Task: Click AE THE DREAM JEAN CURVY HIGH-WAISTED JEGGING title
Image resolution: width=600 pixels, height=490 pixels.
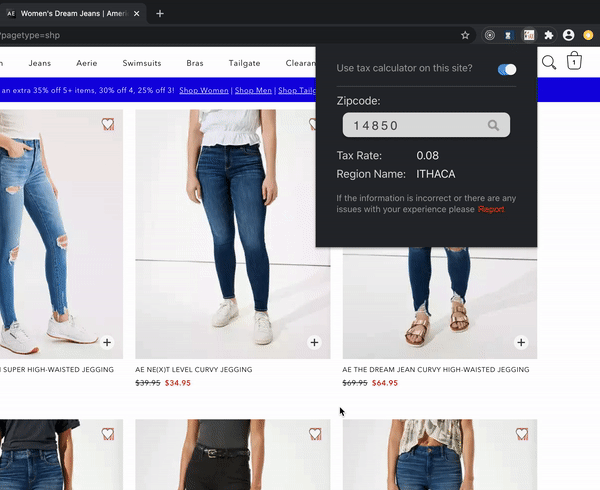Action: pos(436,370)
